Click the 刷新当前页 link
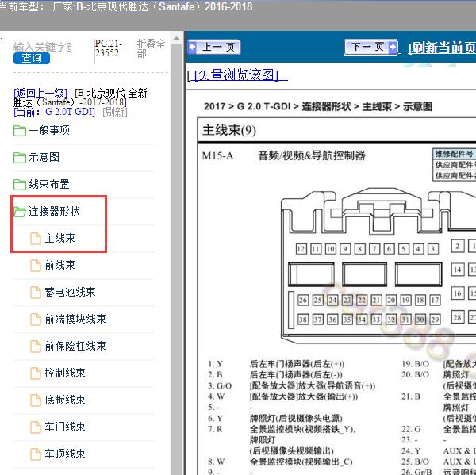The width and height of the screenshot is (476, 475). 442,48
